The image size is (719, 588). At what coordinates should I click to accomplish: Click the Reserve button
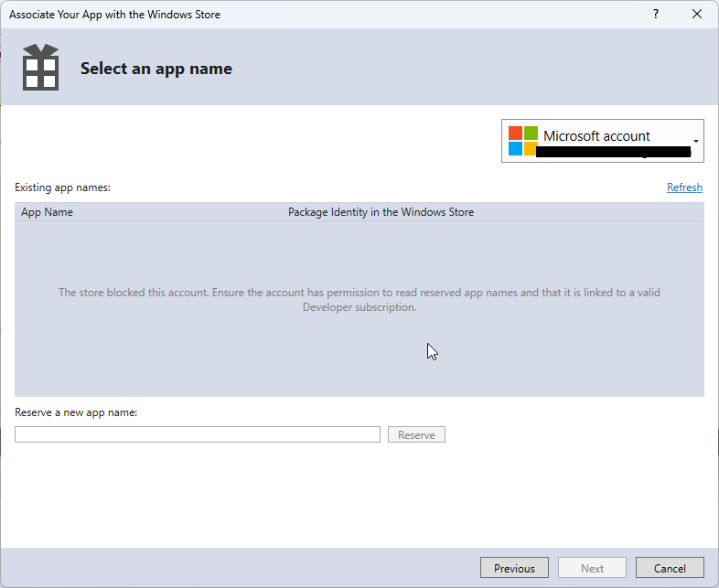click(416, 434)
